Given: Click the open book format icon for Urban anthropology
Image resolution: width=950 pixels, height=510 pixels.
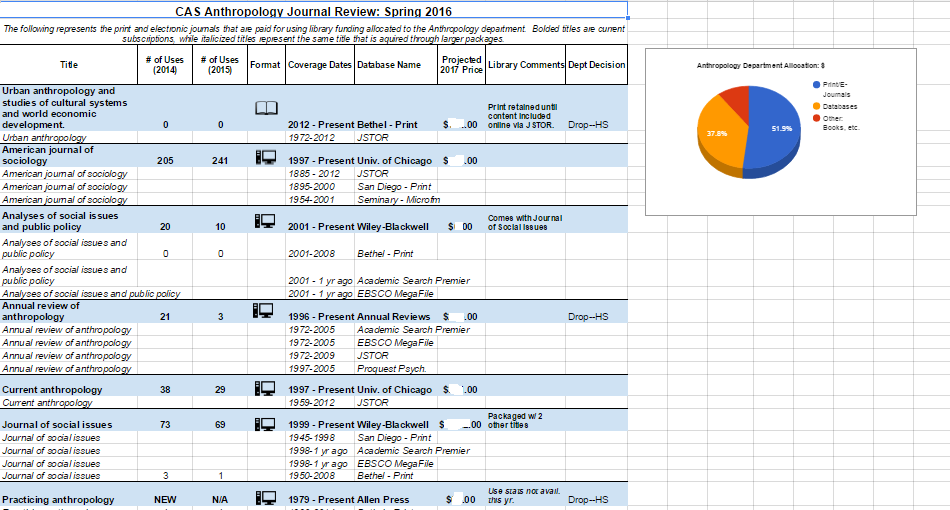Looking at the screenshot, I should pos(266,108).
